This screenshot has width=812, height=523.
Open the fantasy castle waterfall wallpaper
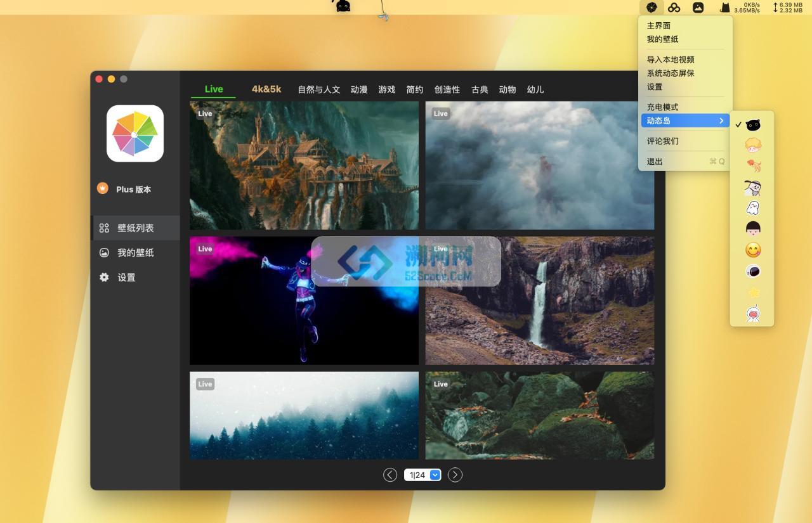pyautogui.click(x=304, y=165)
